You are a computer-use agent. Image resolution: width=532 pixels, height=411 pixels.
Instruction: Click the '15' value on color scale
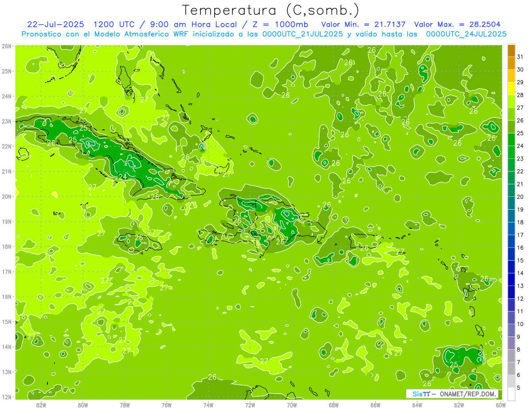(520, 260)
